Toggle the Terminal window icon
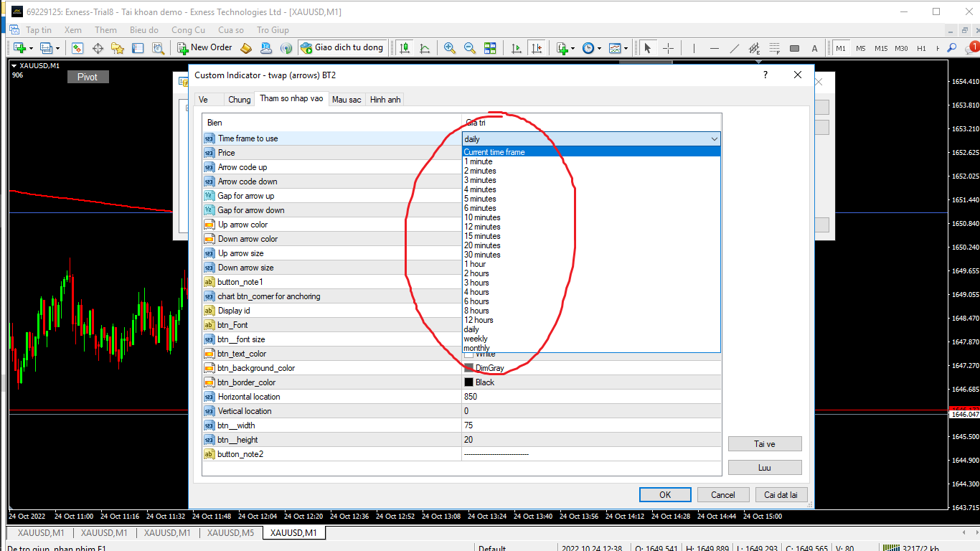 [138, 48]
